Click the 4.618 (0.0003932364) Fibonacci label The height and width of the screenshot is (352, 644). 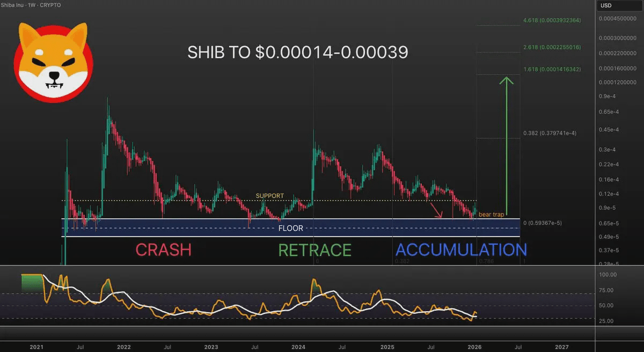[551, 21]
